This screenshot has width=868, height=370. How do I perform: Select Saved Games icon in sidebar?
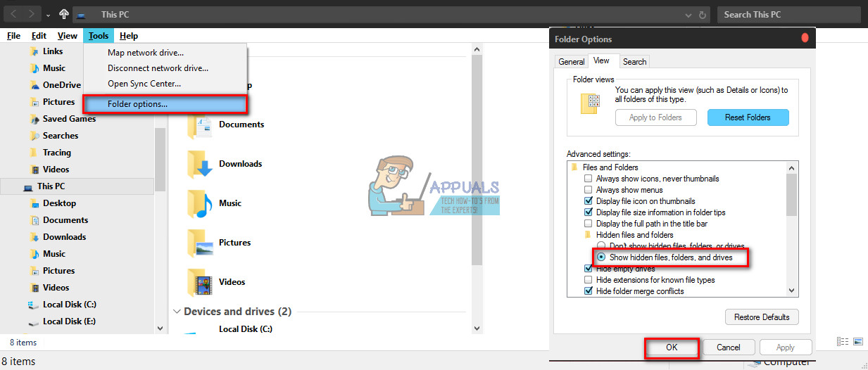click(34, 119)
